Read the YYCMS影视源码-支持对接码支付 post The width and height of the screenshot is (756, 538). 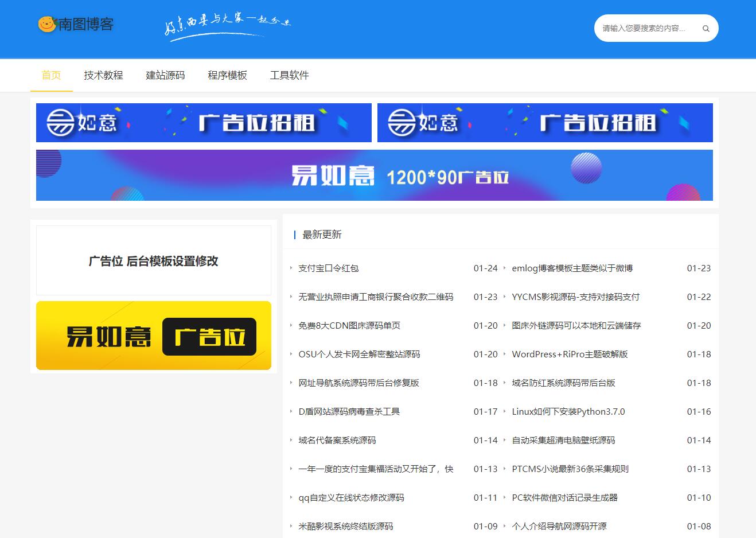tap(575, 297)
